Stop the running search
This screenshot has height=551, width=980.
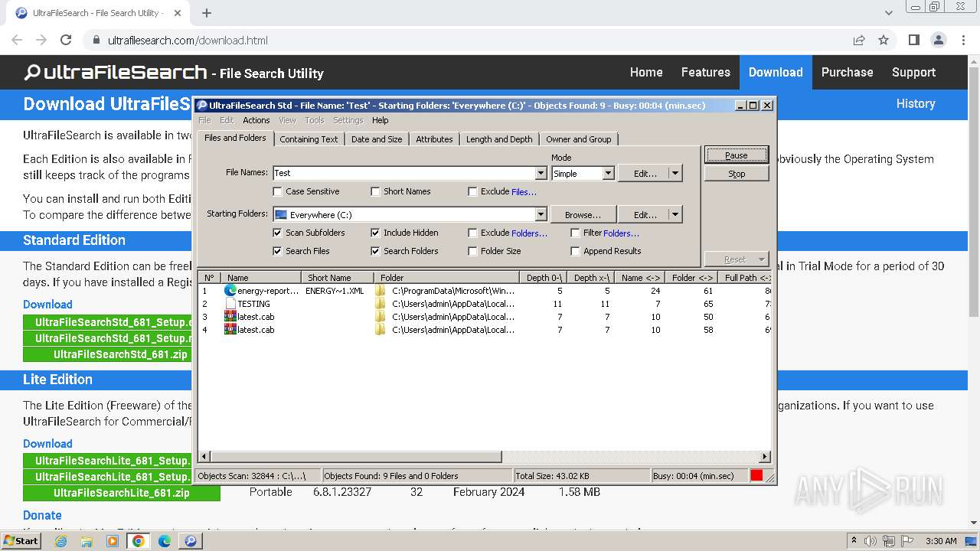tap(737, 174)
